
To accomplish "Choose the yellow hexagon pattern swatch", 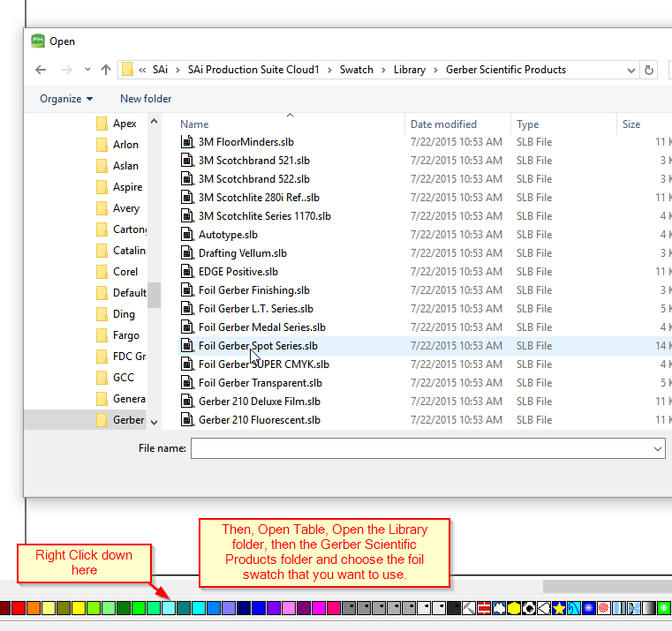I will 514,608.
